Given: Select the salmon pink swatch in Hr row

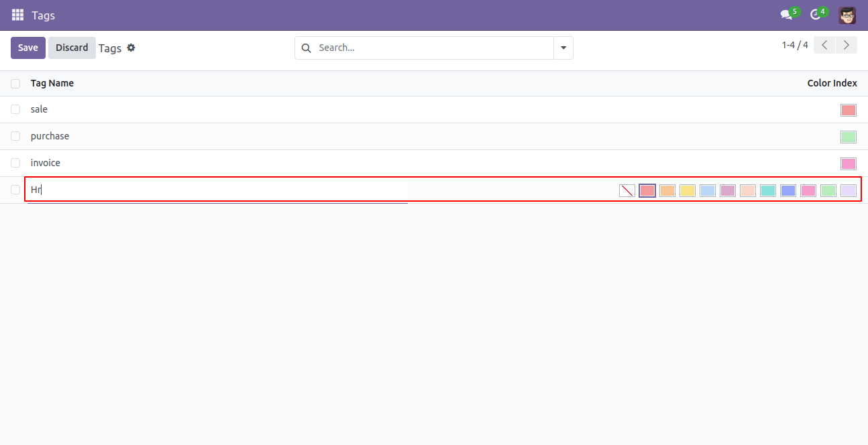Looking at the screenshot, I should (x=748, y=190).
